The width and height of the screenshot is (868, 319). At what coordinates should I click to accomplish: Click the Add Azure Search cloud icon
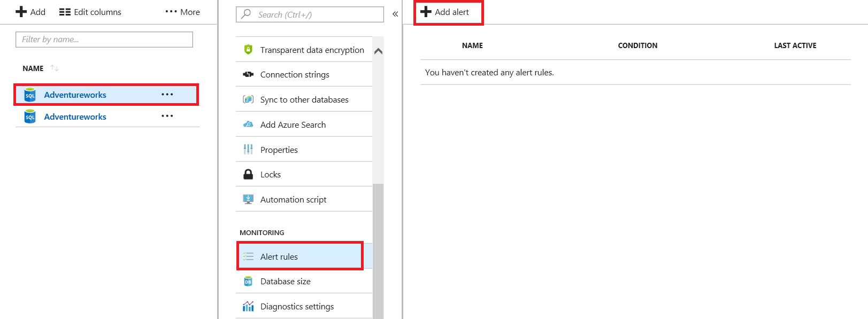(248, 125)
